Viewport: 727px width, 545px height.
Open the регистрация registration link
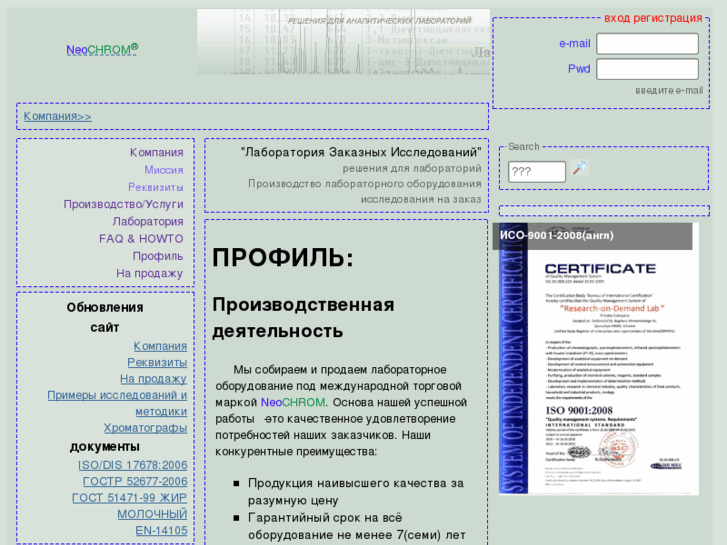668,18
